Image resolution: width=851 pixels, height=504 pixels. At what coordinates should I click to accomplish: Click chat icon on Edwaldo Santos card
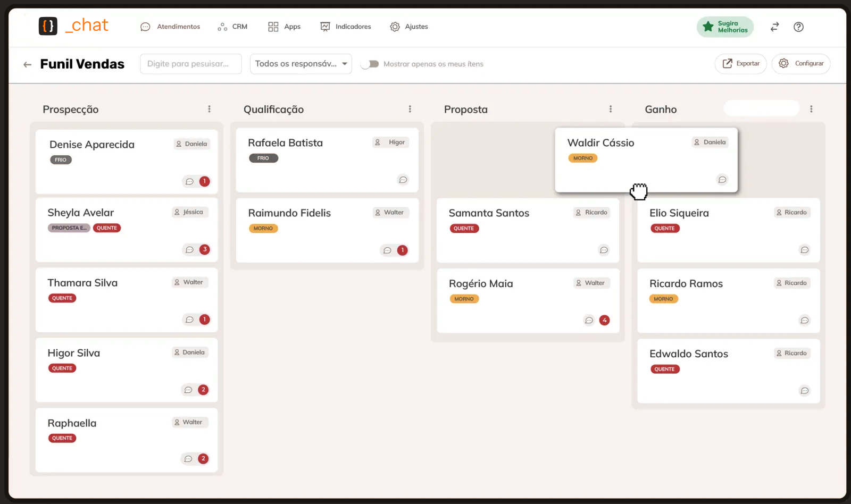(805, 391)
